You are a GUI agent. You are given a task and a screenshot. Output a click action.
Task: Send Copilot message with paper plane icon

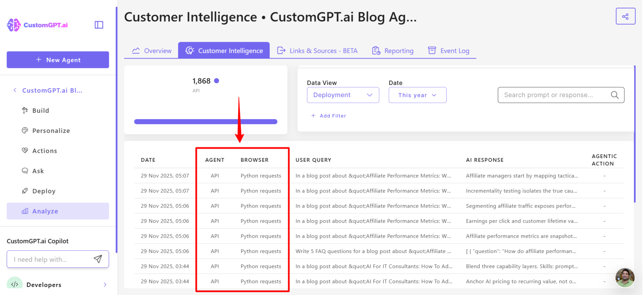tap(98, 259)
